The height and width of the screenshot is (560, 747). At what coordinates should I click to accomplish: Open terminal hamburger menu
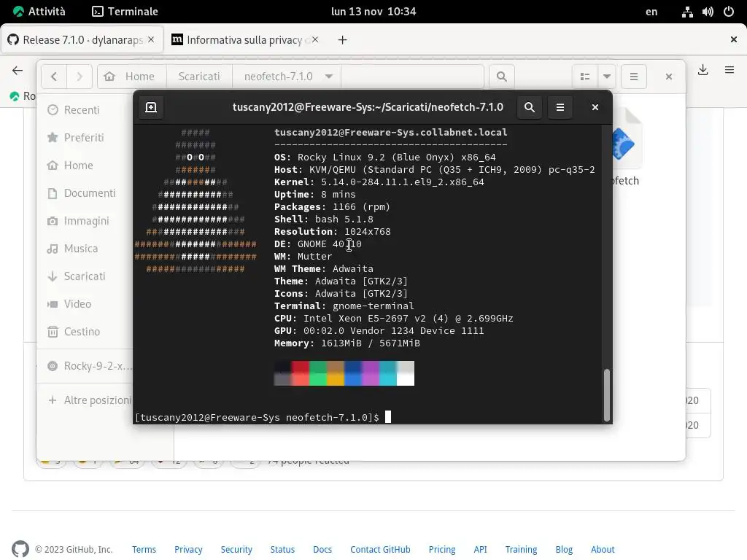(x=560, y=107)
